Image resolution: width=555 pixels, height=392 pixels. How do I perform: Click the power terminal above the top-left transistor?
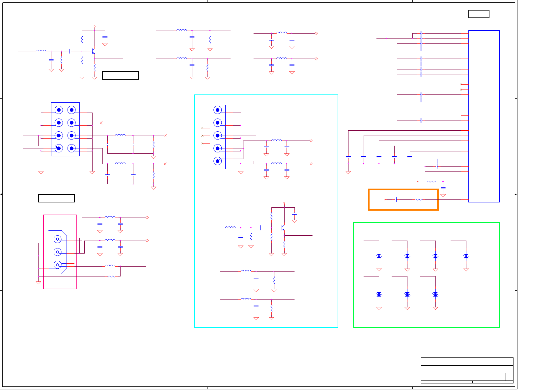(95, 26)
